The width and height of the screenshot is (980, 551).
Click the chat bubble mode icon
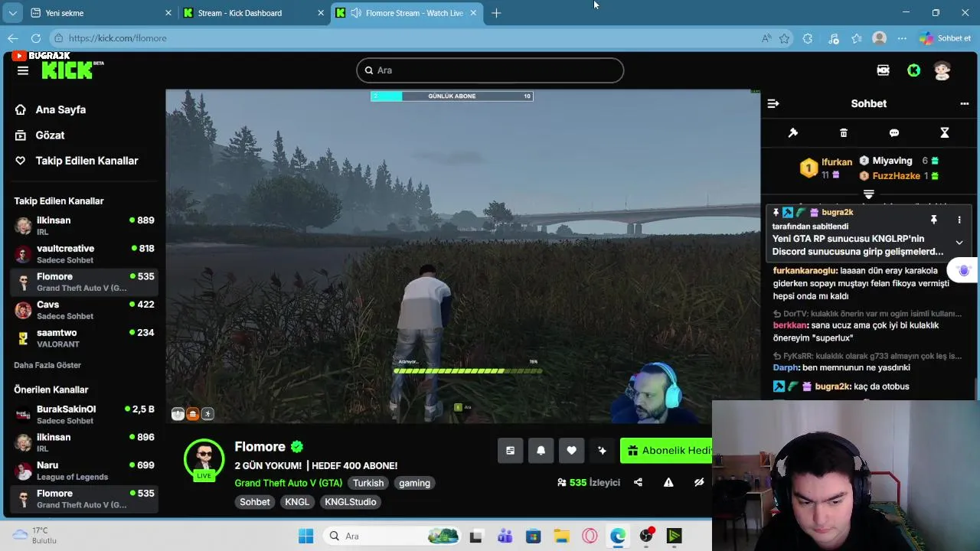[x=894, y=133]
